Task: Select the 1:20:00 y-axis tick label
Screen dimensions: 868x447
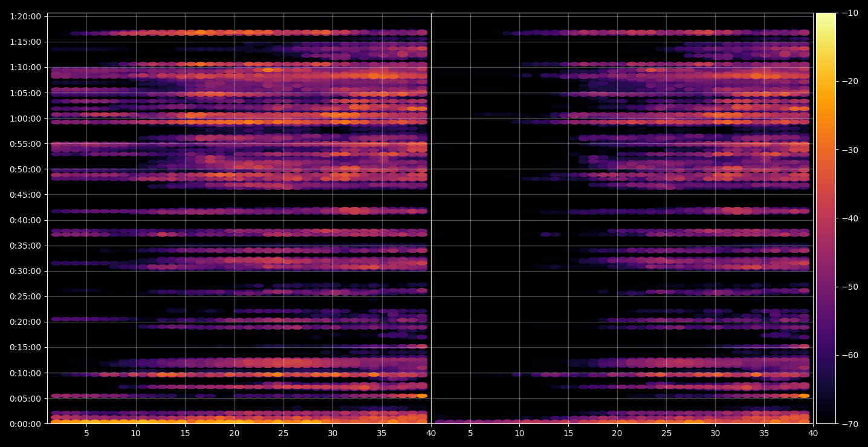Action: point(25,16)
